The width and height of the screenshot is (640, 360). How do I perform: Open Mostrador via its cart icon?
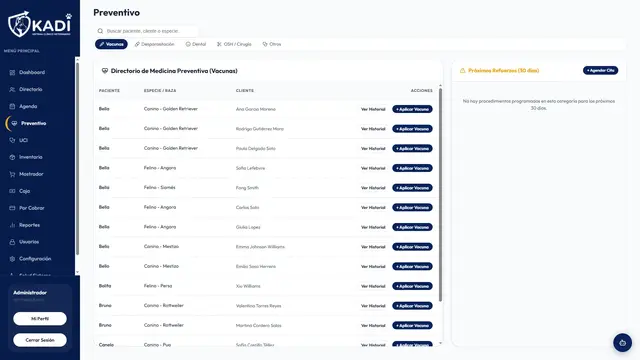[12, 174]
